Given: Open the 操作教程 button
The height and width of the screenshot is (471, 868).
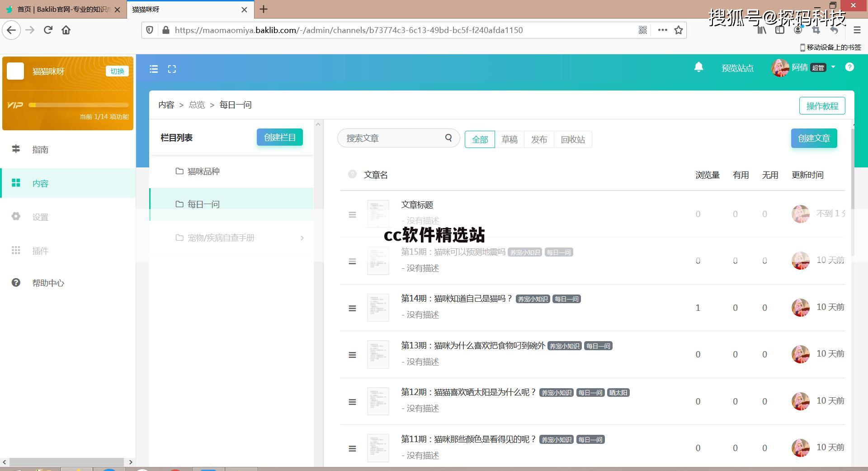Looking at the screenshot, I should pos(822,106).
